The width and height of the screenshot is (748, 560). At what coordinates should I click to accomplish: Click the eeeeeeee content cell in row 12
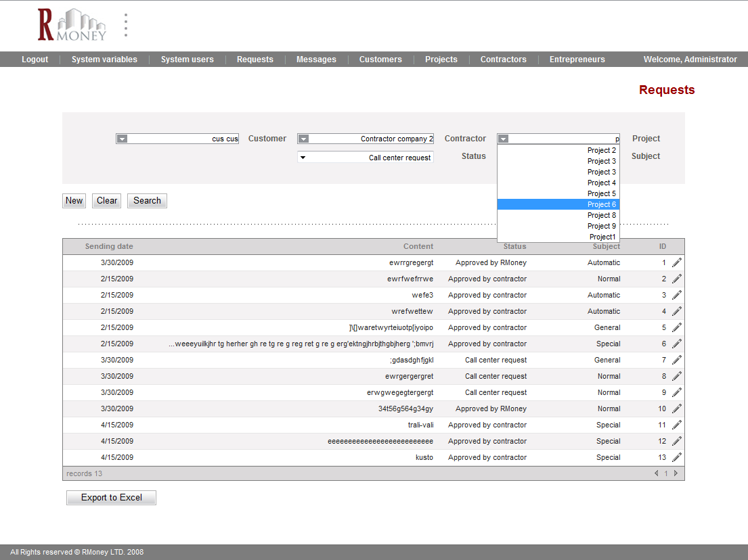coord(380,441)
